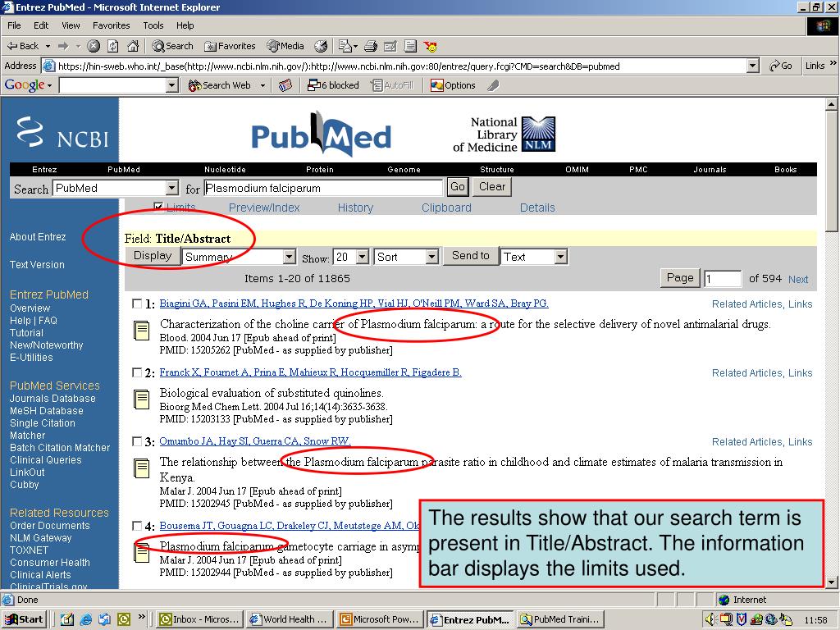
Task: Switch to Microsoft PowerPoint taskbar item
Action: tap(380, 619)
